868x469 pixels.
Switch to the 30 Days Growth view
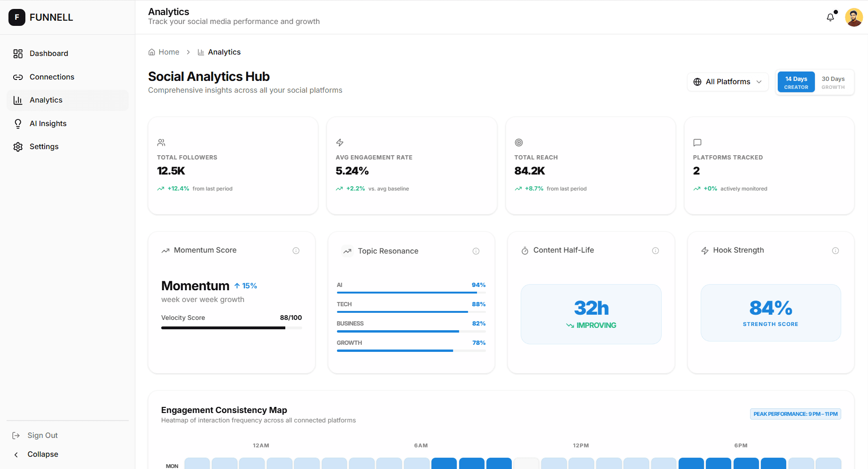click(x=833, y=82)
